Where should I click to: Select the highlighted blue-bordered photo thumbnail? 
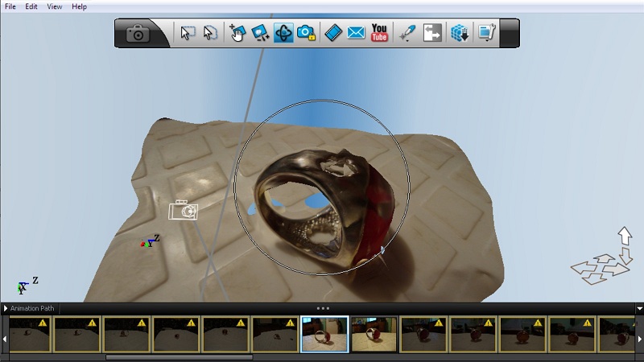click(x=324, y=334)
